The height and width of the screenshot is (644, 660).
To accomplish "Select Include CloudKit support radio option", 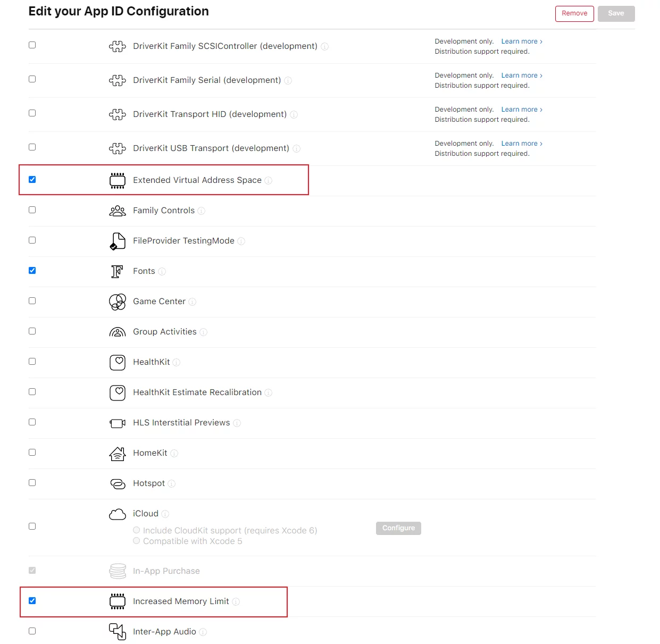I will 137,530.
